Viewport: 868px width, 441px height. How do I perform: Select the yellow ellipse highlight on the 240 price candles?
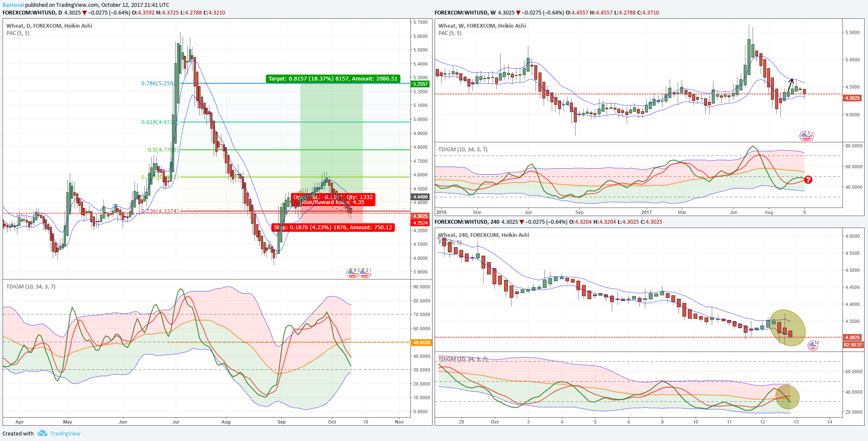788,328
